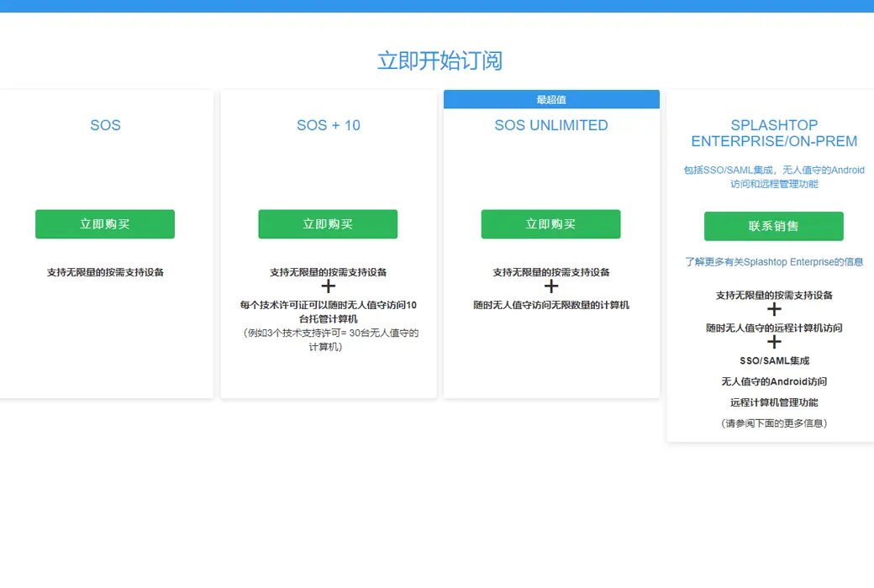Purchase the SOS UNLIMITED plan
Viewport: 874px width, 588px height.
pyautogui.click(x=550, y=224)
